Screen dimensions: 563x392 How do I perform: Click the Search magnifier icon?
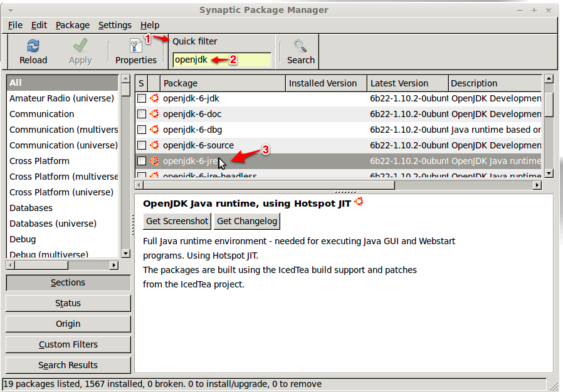pyautogui.click(x=300, y=46)
